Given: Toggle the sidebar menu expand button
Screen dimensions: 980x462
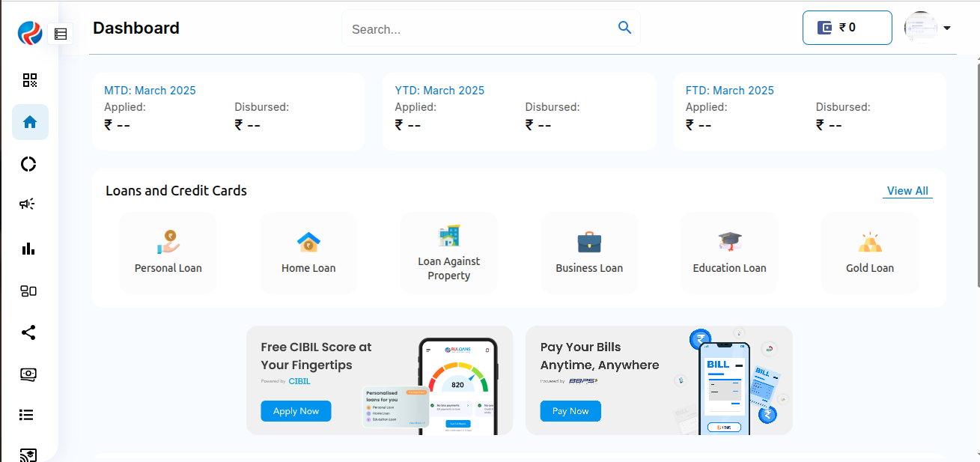Looking at the screenshot, I should [61, 34].
